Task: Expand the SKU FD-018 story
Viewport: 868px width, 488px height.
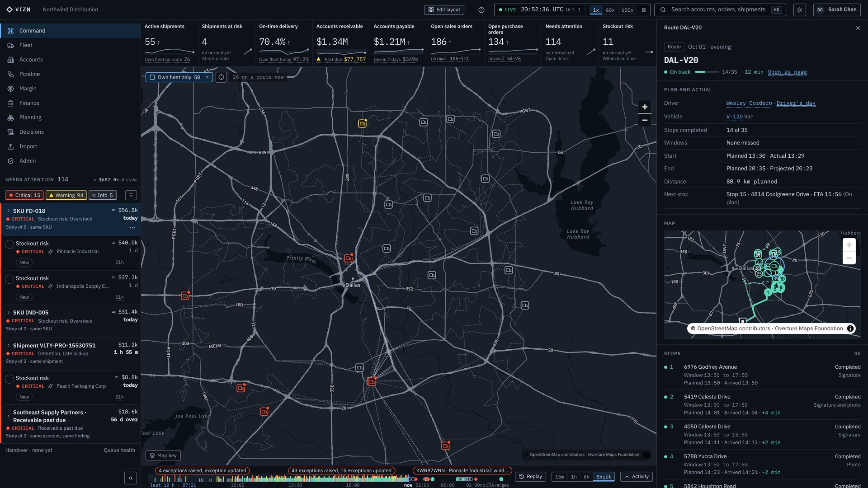Action: tap(8, 211)
